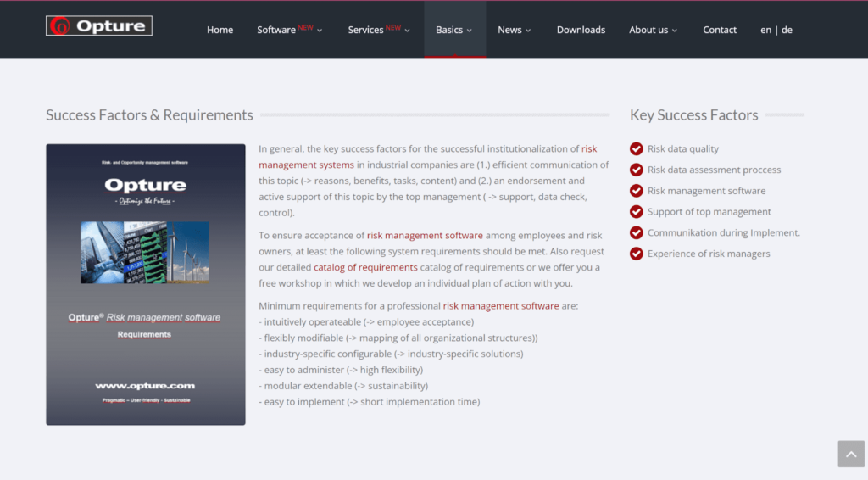Screen dimensions: 868x480
Task: Click the scroll-to-top arrow button
Action: (851, 454)
